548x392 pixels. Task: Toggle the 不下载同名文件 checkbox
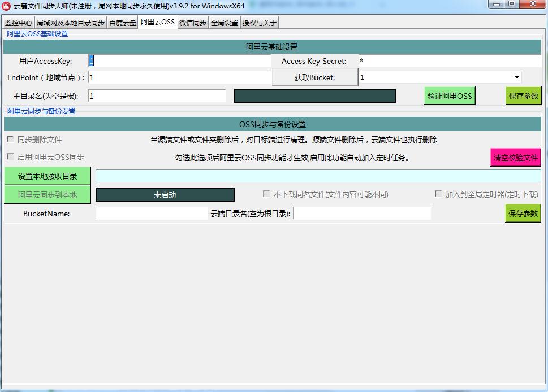click(266, 194)
